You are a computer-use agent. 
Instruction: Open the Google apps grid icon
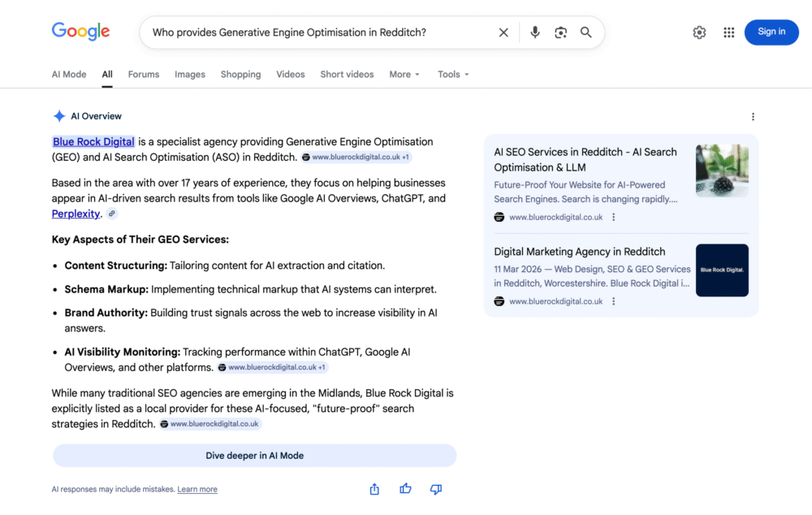pos(728,32)
